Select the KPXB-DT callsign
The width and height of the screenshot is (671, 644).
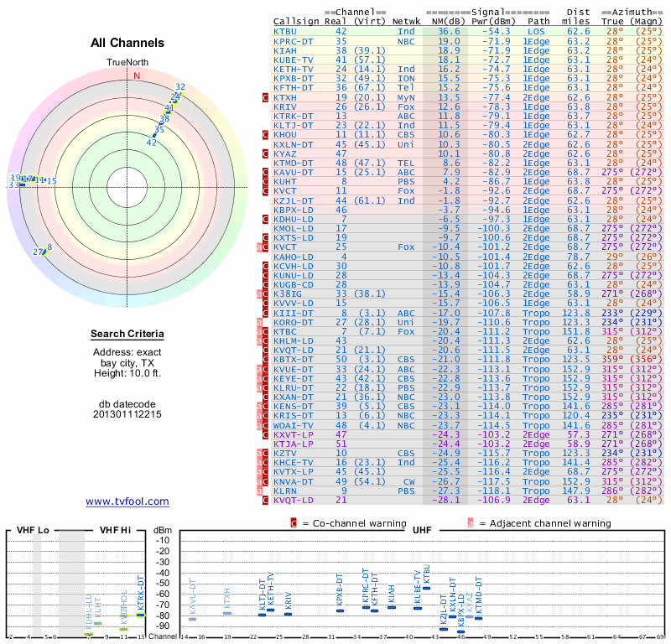294,79
